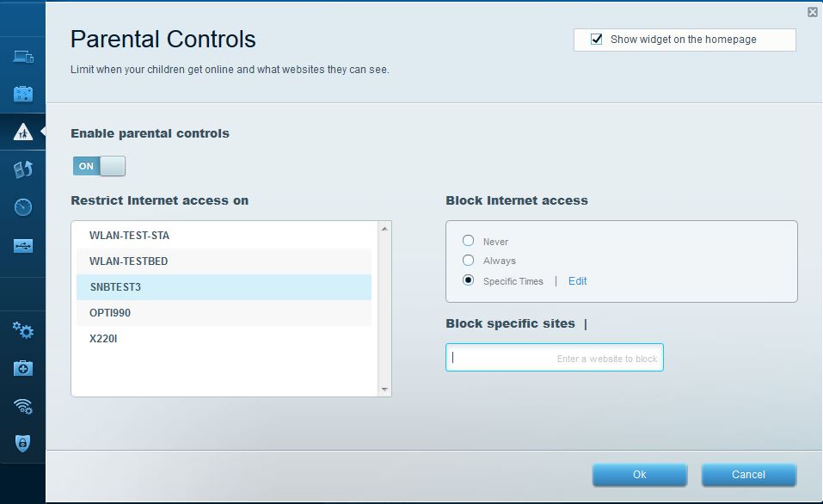
Task: Open Connectivity gears icon
Action: [22, 330]
